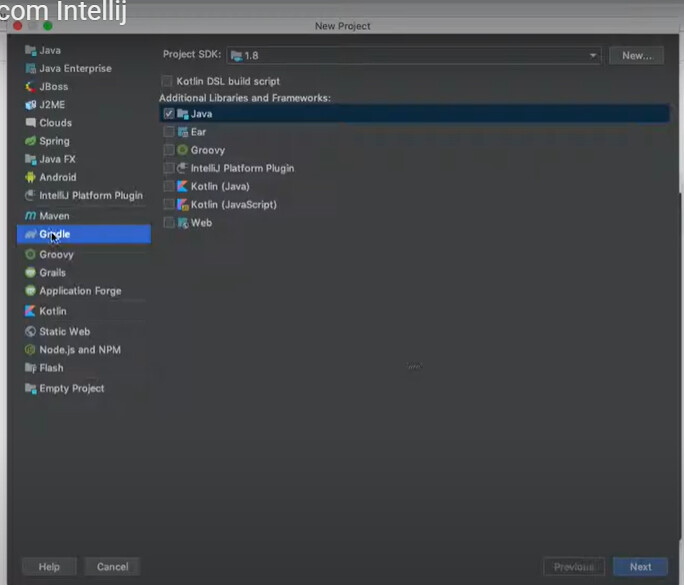
Task: Choose the Application Forge icon
Action: (x=31, y=291)
